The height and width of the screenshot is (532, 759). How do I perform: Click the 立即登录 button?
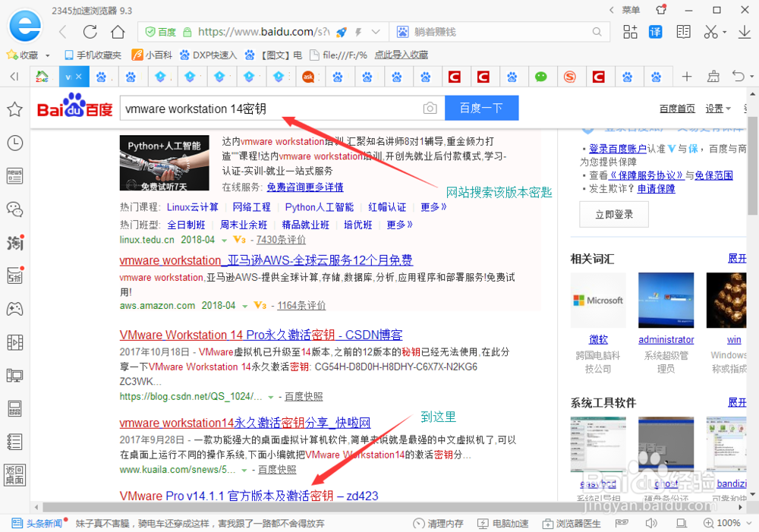click(614, 215)
